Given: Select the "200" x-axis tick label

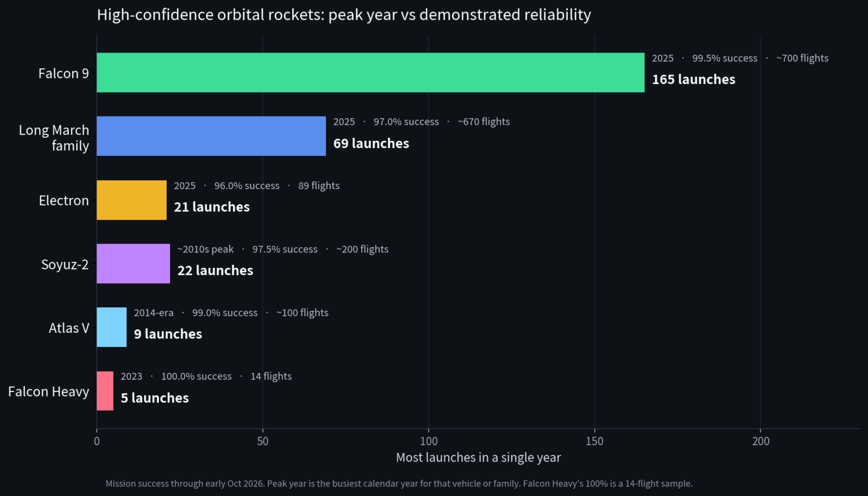Looking at the screenshot, I should point(761,442).
